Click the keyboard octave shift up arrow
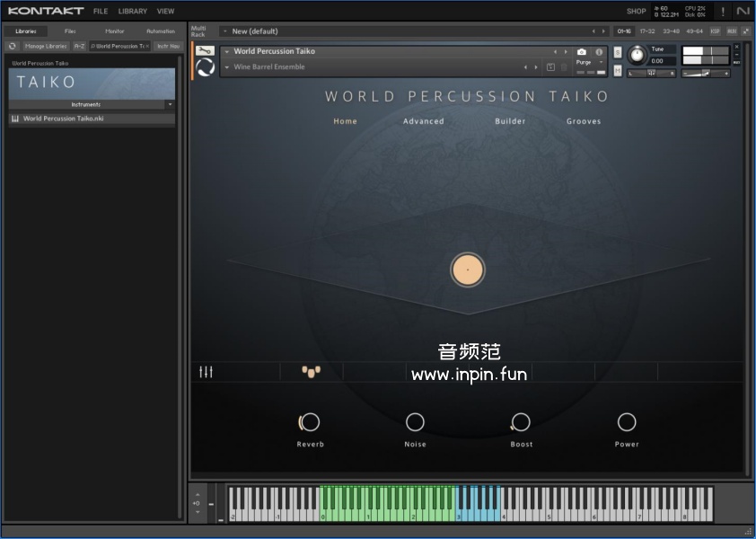 coord(198,495)
